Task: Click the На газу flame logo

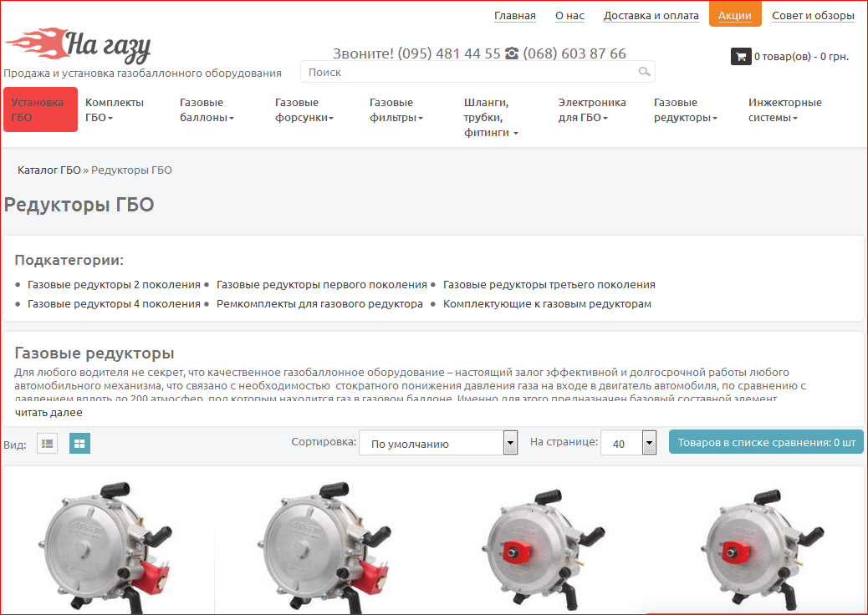Action: pos(78,46)
